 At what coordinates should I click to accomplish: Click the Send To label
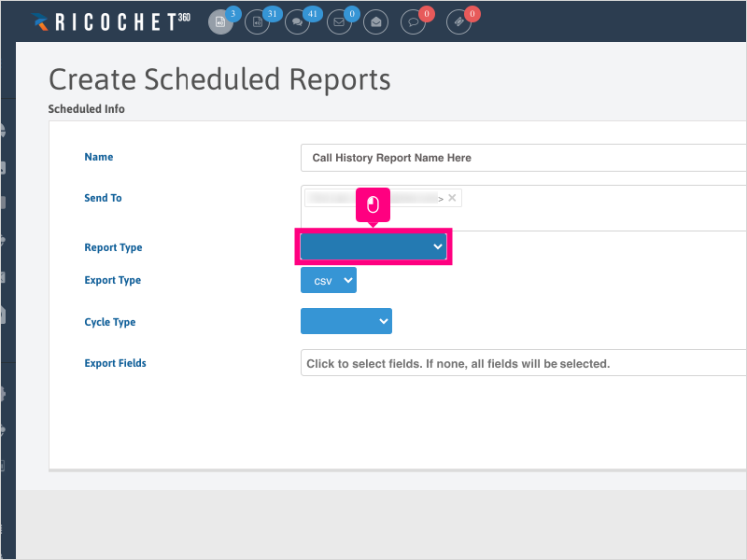click(103, 198)
